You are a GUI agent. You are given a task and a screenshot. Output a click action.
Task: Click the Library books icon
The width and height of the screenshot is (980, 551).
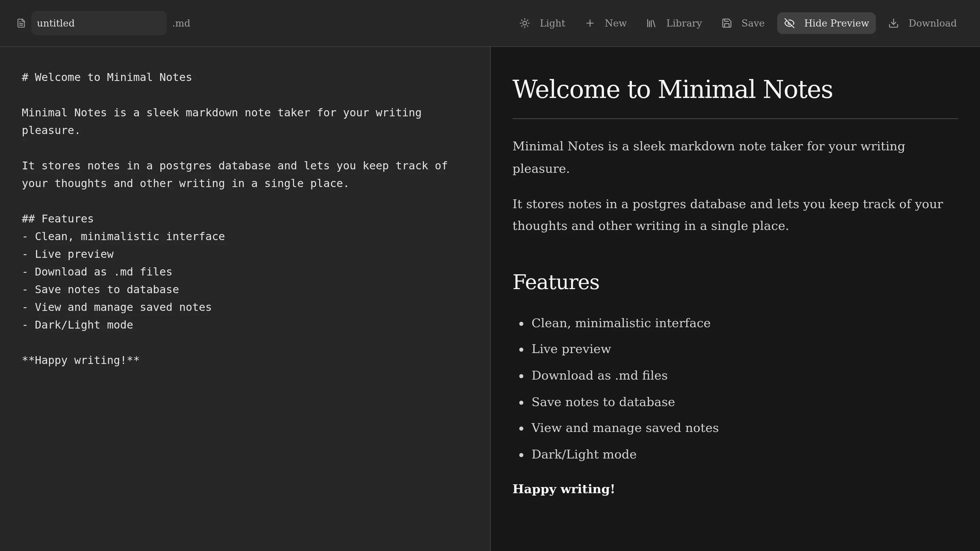[x=651, y=23]
